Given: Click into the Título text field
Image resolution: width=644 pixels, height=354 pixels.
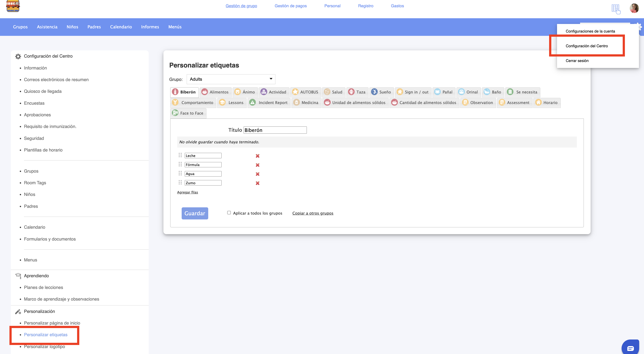Looking at the screenshot, I should coord(275,130).
